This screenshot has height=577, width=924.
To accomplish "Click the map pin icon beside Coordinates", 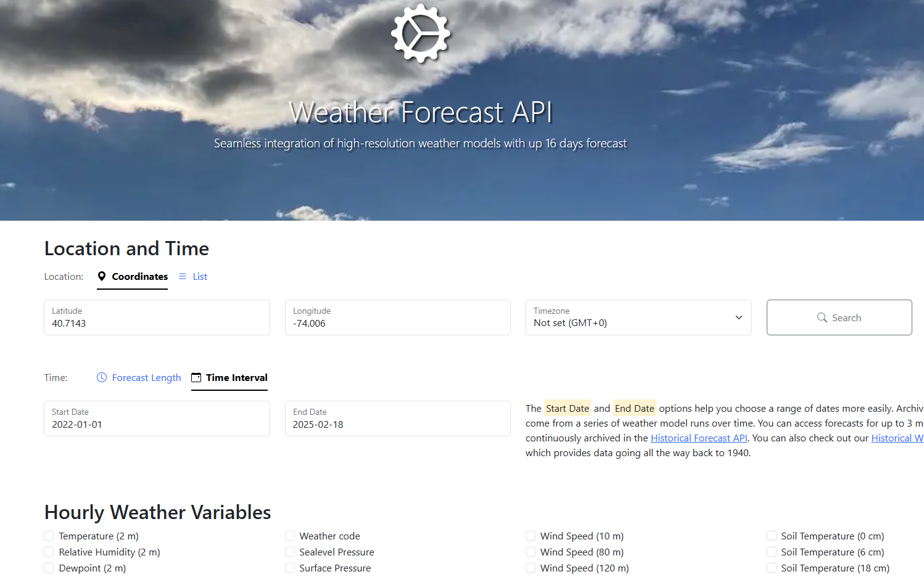I will (x=102, y=276).
